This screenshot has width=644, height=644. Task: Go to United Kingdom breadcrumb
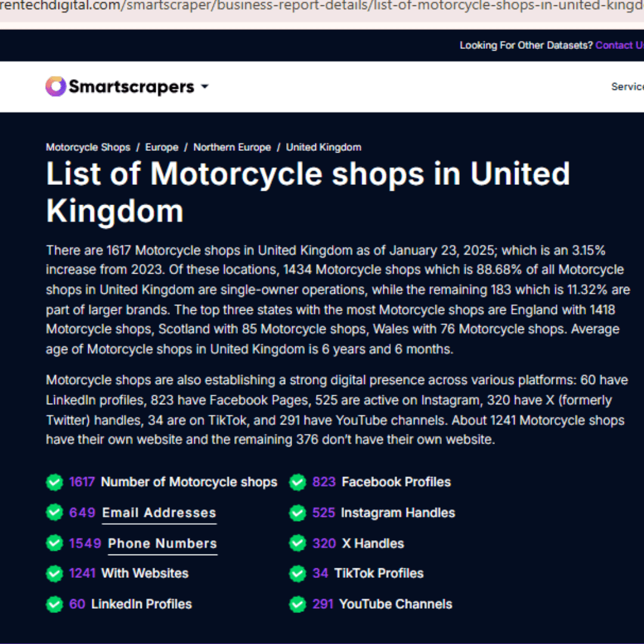tap(324, 147)
